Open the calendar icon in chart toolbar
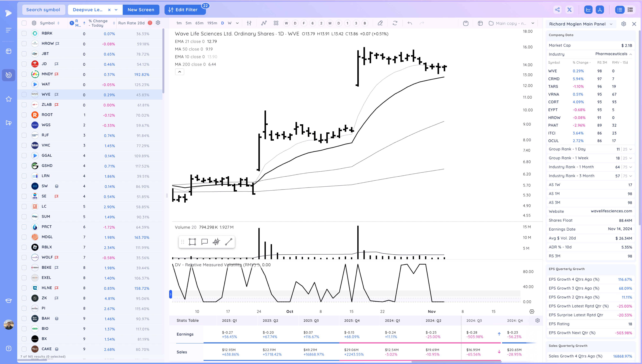This screenshot has width=642, height=364. pyautogui.click(x=466, y=23)
